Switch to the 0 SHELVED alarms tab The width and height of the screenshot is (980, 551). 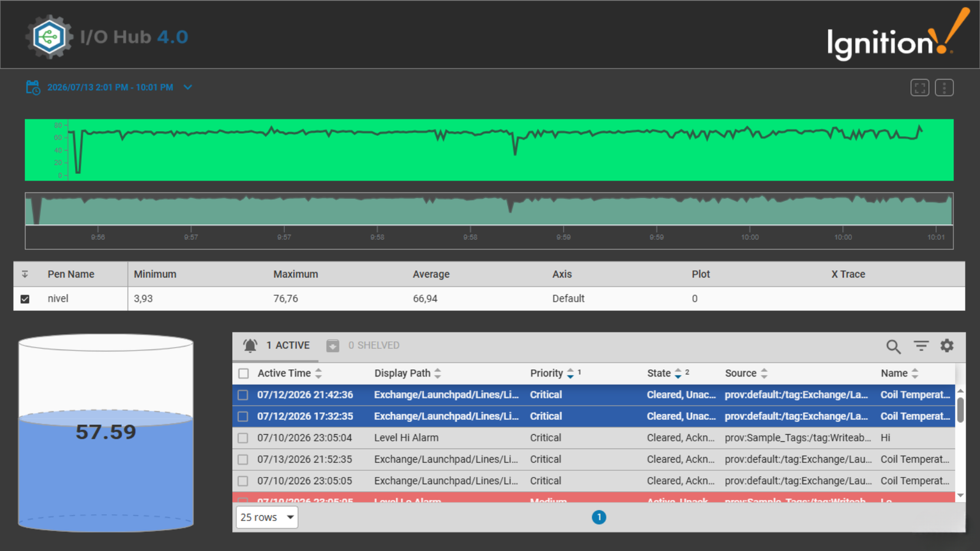click(363, 346)
